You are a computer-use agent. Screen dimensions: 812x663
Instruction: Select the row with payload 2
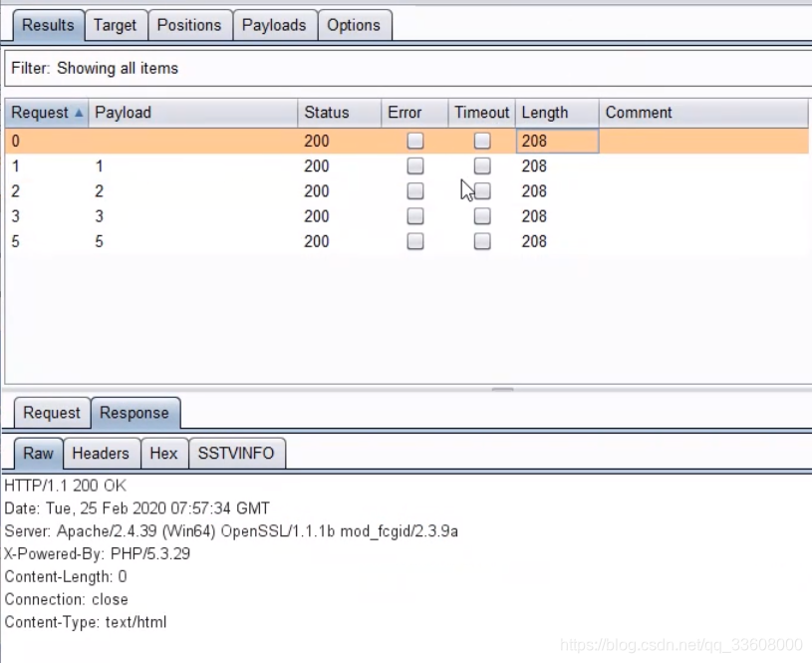[406, 191]
